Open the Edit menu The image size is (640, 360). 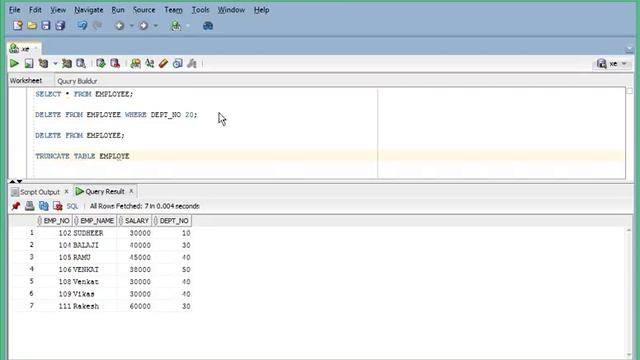click(35, 10)
